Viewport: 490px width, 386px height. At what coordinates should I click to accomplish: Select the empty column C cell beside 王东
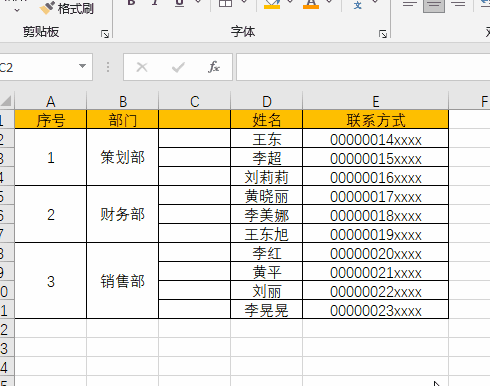coord(195,138)
